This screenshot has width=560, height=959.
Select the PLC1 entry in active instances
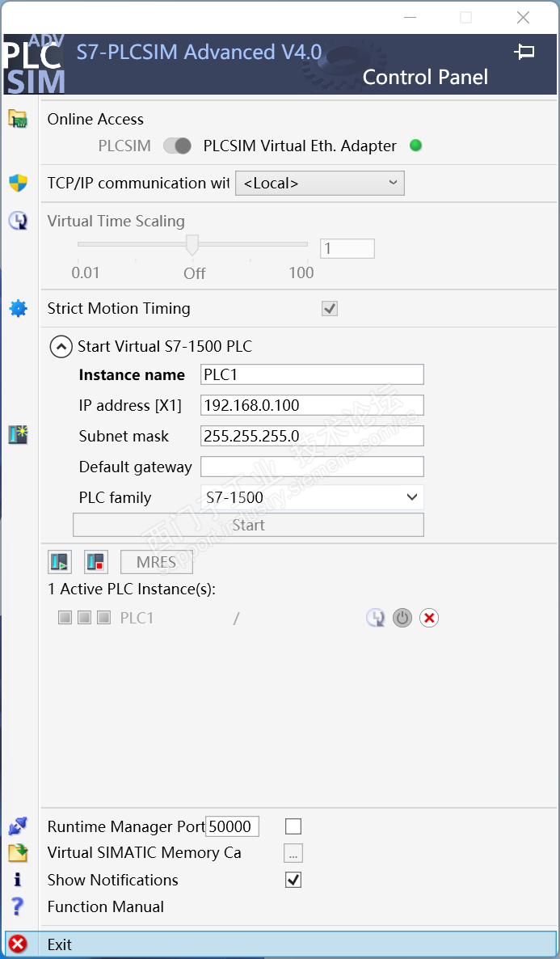(x=137, y=618)
